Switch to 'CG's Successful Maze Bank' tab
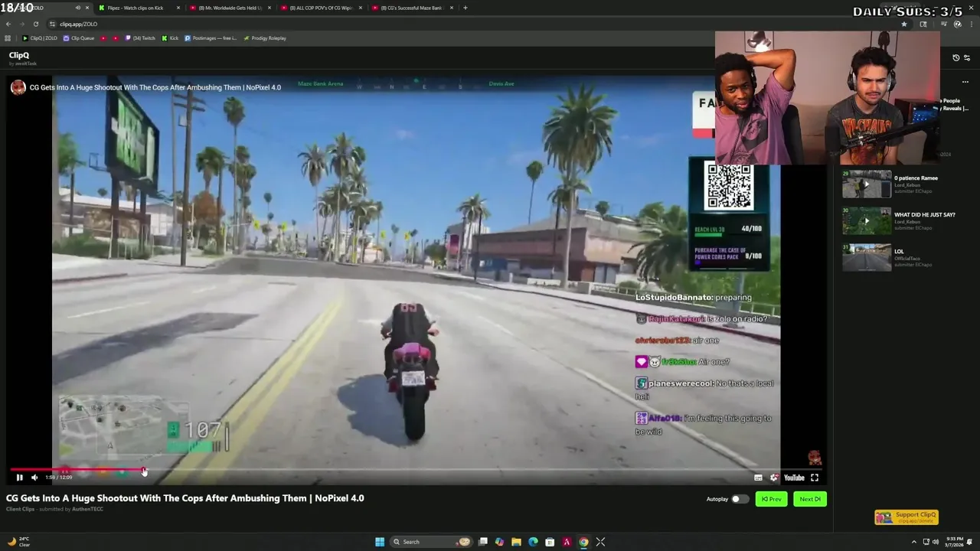Screen dimensions: 980x551 (412, 8)
